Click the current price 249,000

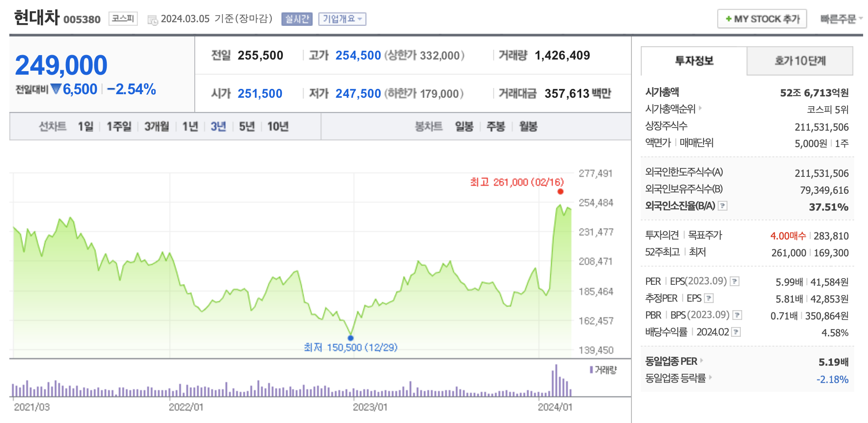pyautogui.click(x=61, y=65)
